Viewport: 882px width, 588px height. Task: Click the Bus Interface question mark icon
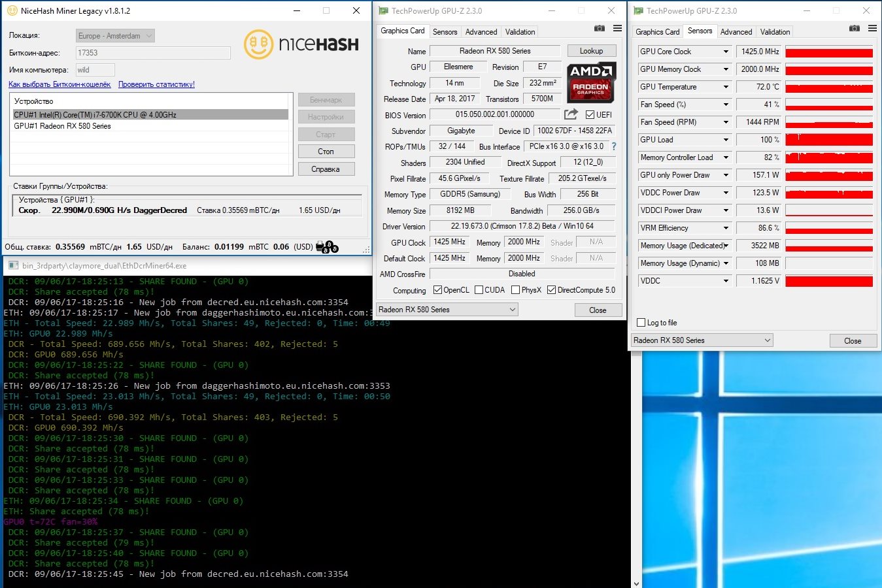pyautogui.click(x=614, y=146)
